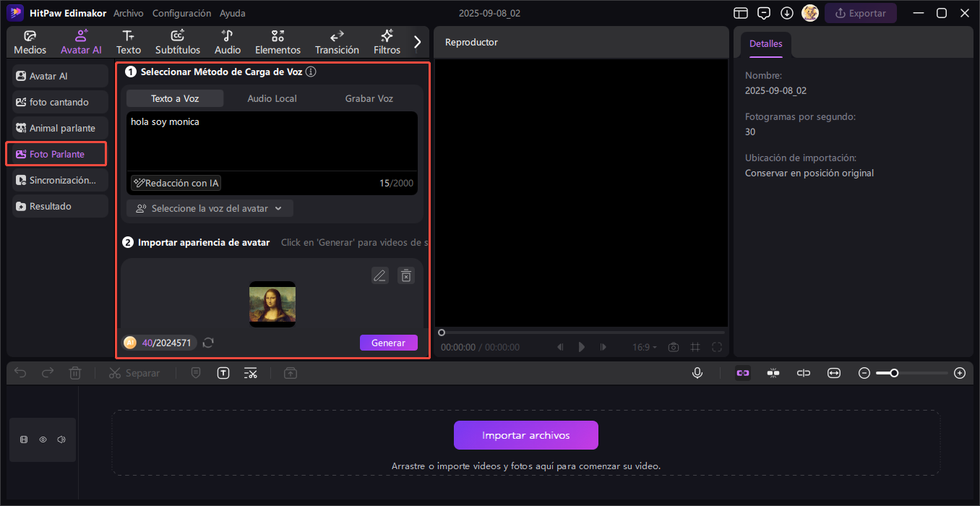The image size is (980, 506).
Task: Take a snapshot with the camera icon
Action: (674, 347)
